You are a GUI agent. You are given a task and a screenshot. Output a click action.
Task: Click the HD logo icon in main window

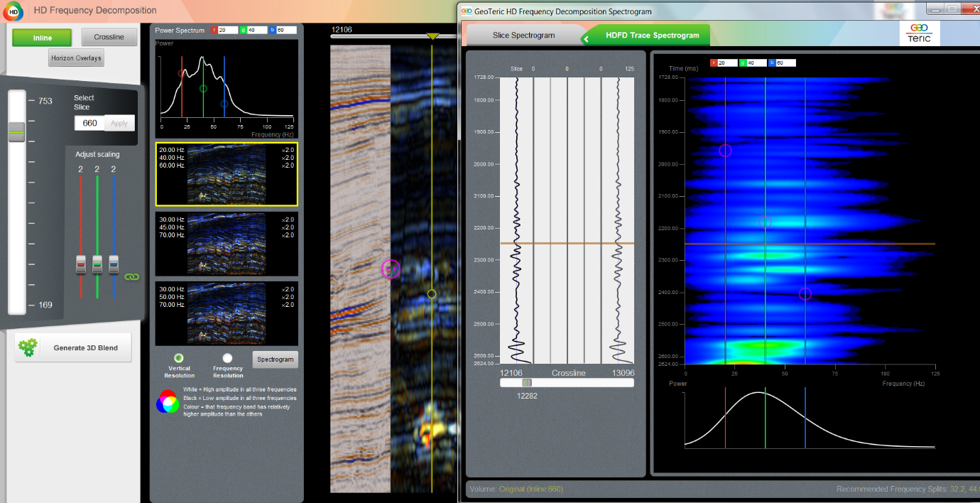pos(14,11)
